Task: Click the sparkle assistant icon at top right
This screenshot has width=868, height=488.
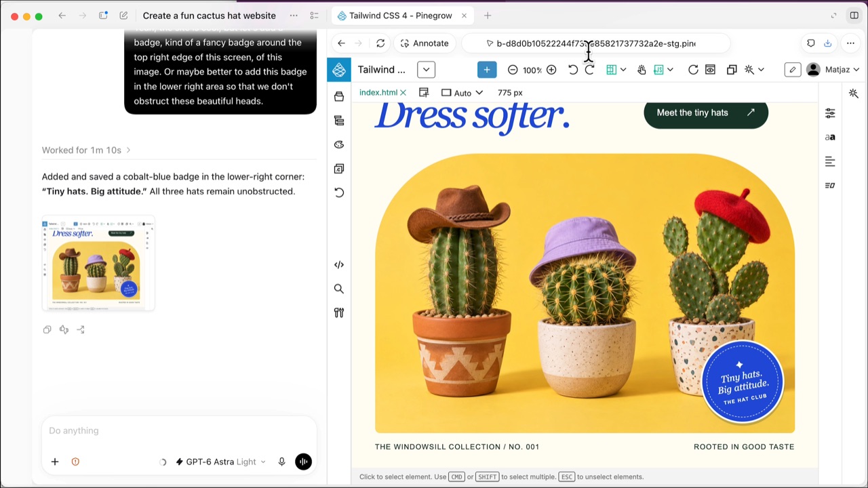Action: click(854, 94)
